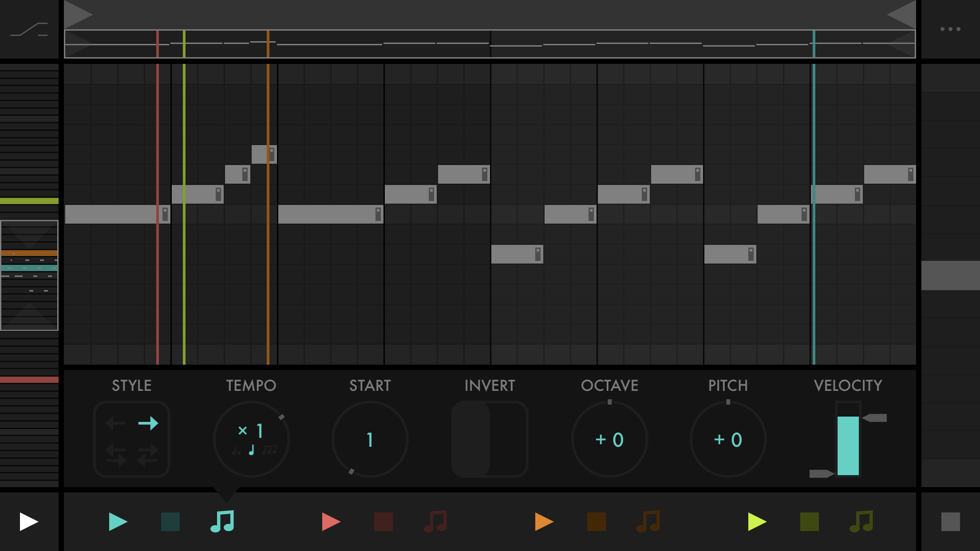
Task: Click the teal track play triangle
Action: point(118,522)
